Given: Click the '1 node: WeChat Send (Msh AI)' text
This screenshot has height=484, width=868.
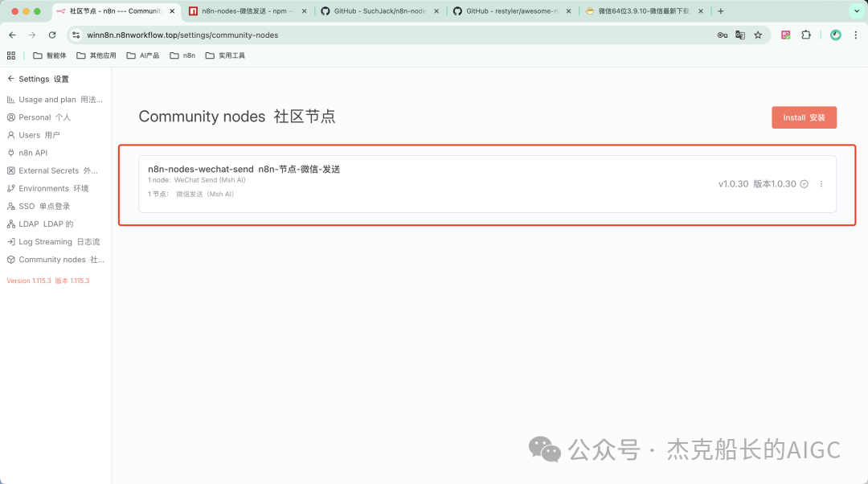Looking at the screenshot, I should click(x=197, y=180).
